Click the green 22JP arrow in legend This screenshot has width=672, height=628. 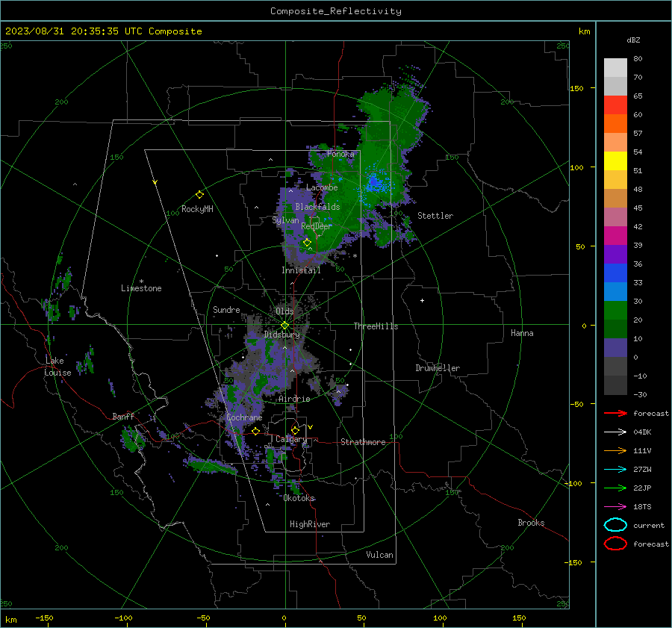click(615, 488)
